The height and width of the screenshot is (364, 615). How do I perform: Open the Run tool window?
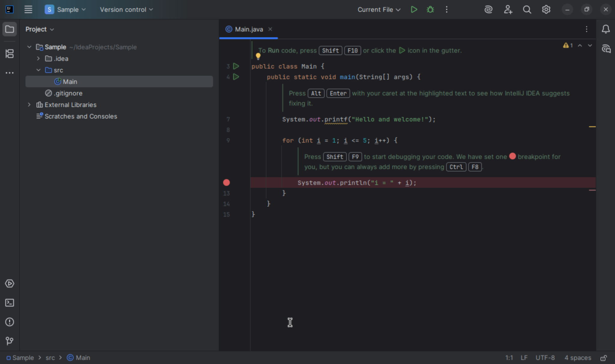click(x=10, y=283)
